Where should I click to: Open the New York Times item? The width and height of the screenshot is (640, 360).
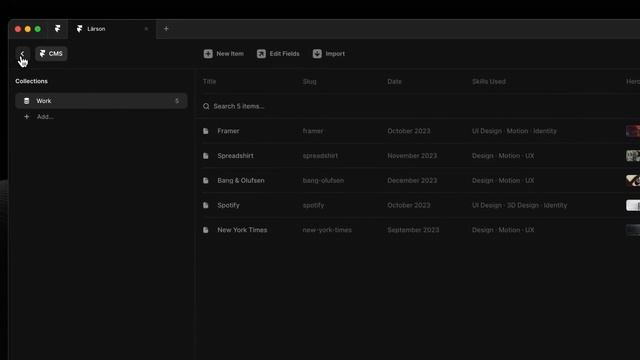click(x=242, y=230)
